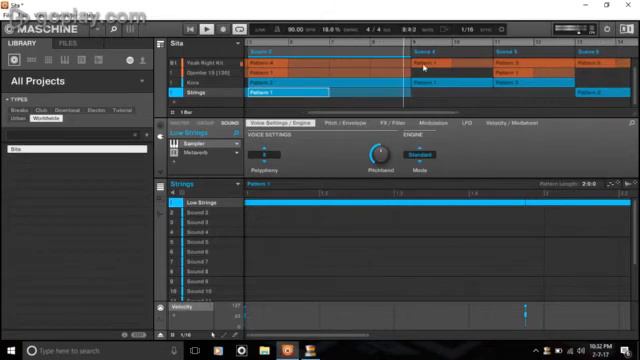
Task: Click the Velocity automation lane label
Action: pyautogui.click(x=191, y=307)
